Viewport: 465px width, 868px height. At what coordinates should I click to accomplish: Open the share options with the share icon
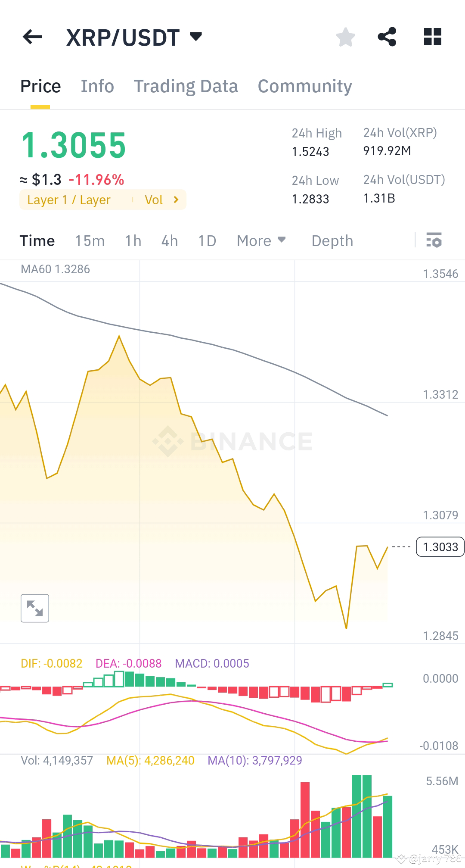[x=387, y=37]
